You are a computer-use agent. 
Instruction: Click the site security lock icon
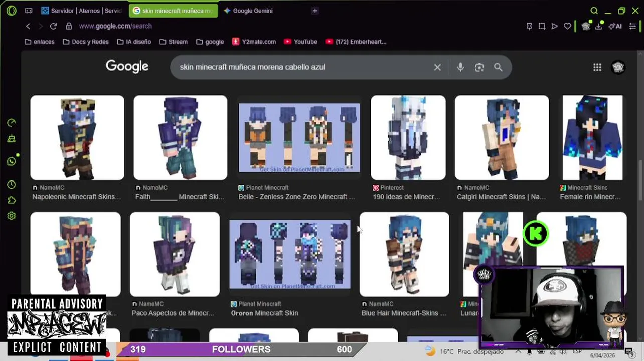(69, 26)
